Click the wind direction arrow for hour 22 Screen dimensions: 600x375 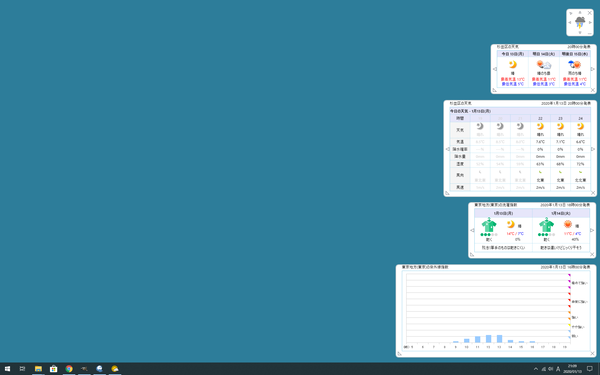click(540, 172)
